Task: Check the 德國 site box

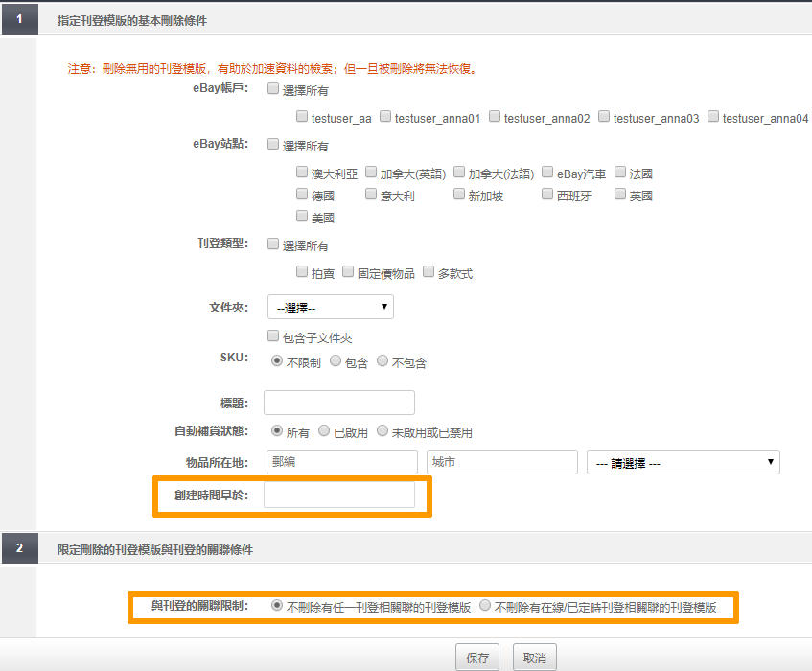Action: [x=302, y=194]
